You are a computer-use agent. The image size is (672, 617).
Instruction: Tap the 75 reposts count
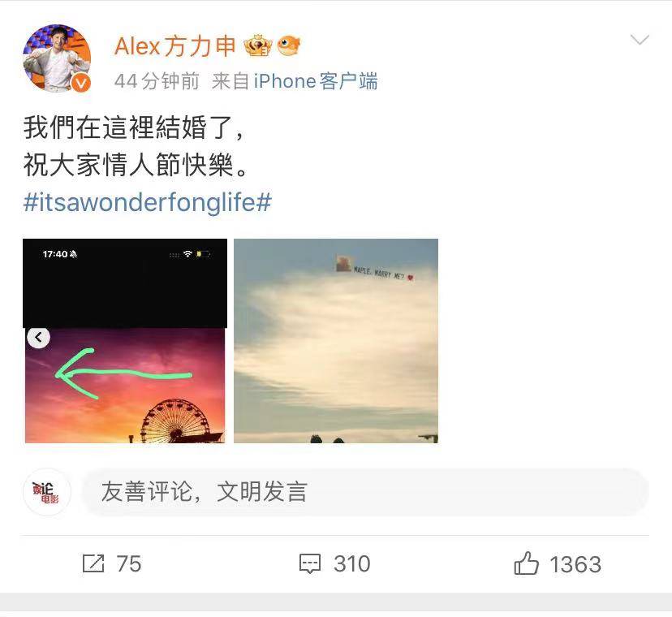[128, 564]
